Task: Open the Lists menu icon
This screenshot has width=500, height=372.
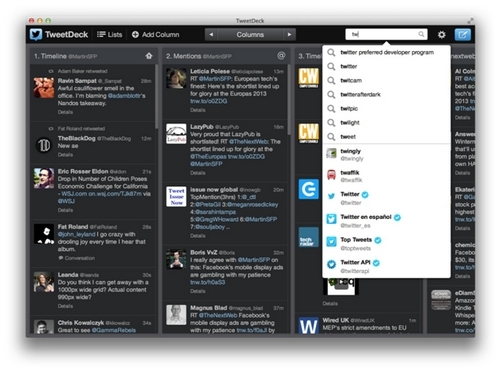Action: click(101, 34)
